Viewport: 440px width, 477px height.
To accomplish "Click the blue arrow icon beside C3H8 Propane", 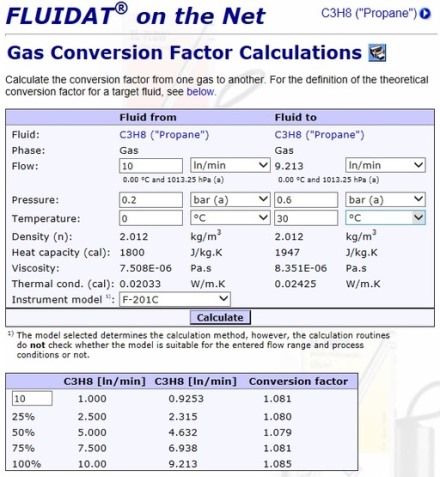I will [425, 14].
